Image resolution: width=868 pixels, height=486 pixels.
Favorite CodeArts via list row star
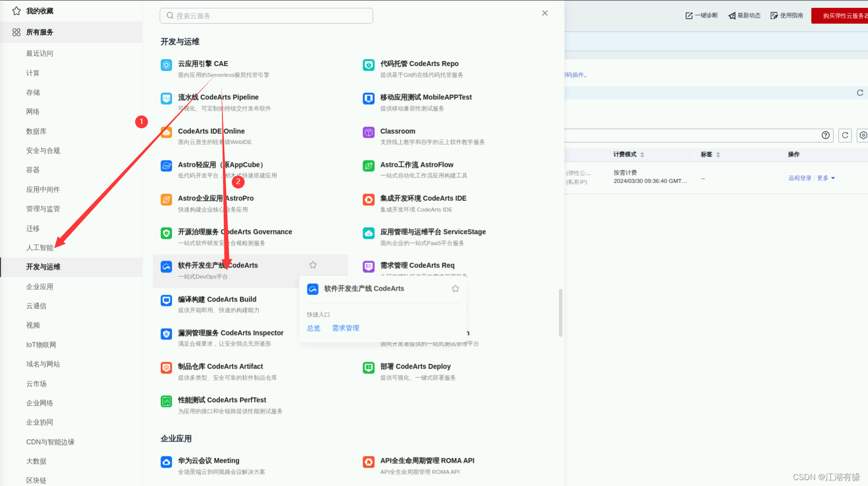(313, 265)
